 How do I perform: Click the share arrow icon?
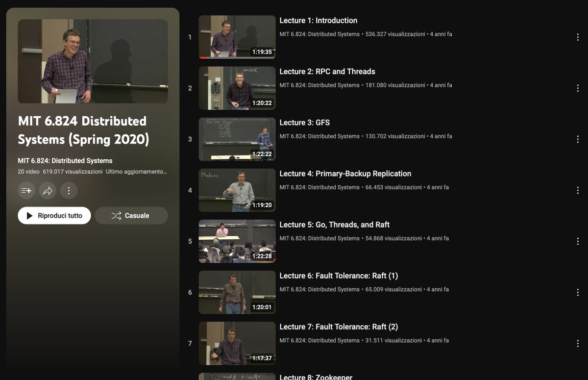click(x=48, y=191)
